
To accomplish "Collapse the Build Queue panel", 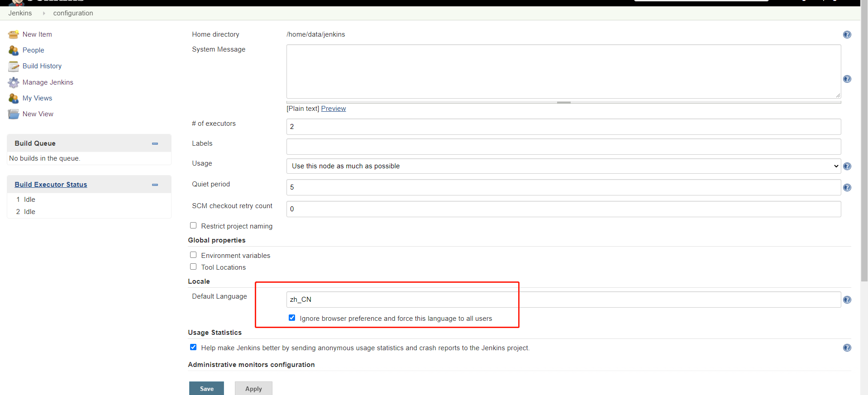I will [155, 143].
